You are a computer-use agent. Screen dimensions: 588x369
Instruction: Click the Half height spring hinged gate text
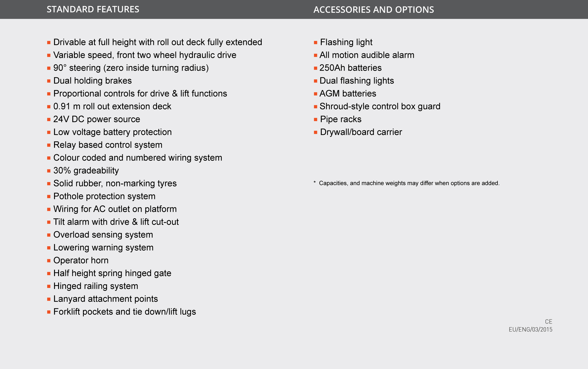[112, 273]
